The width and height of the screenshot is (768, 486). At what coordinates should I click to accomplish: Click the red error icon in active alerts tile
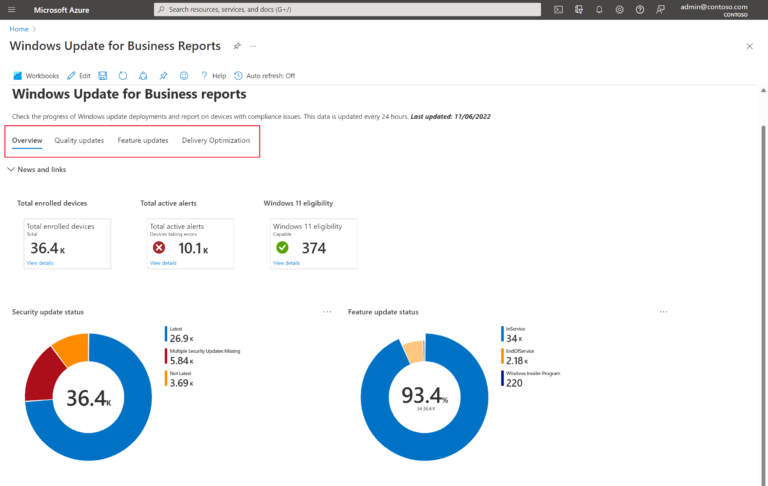[159, 248]
